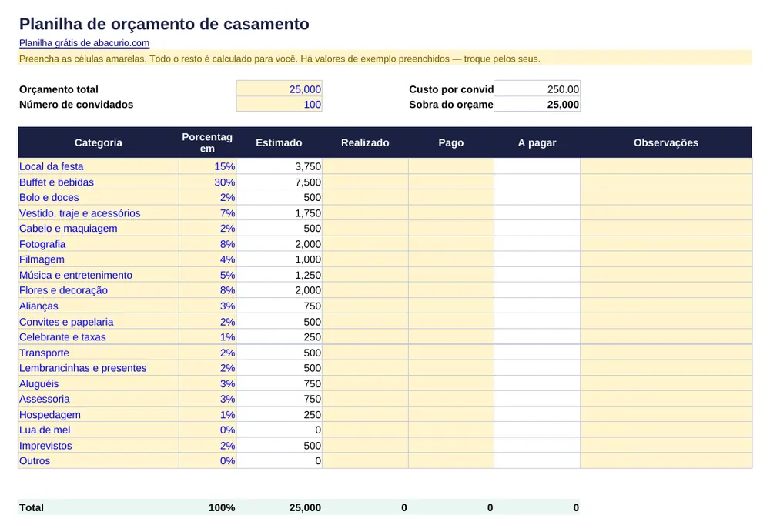Click the estimated 1,750 for Vestido row

coord(279,213)
